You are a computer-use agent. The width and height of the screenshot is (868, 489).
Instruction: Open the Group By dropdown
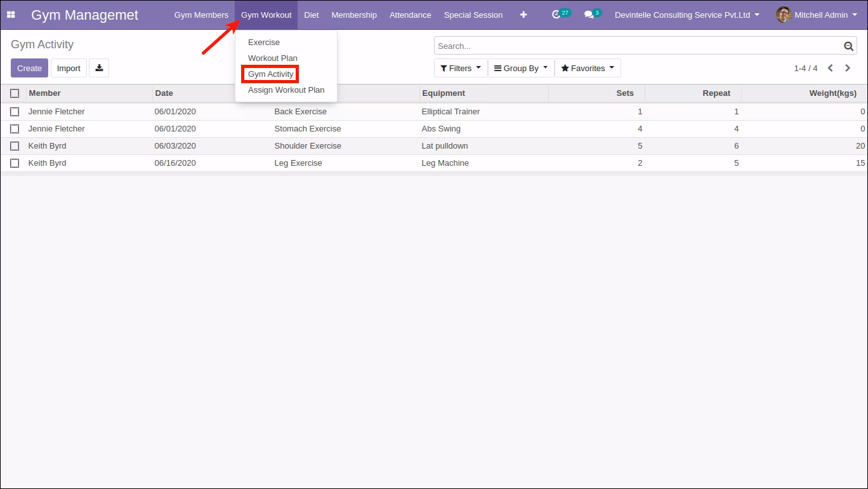point(521,68)
